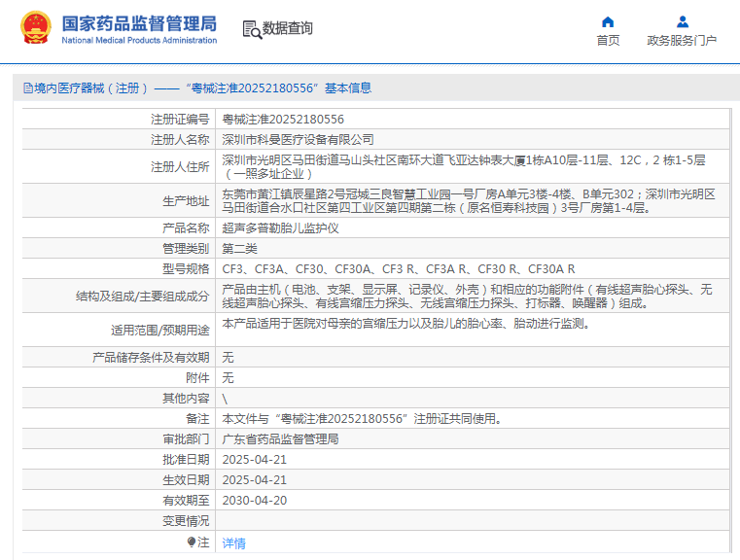Click 无 in the 附件 row

228,378
